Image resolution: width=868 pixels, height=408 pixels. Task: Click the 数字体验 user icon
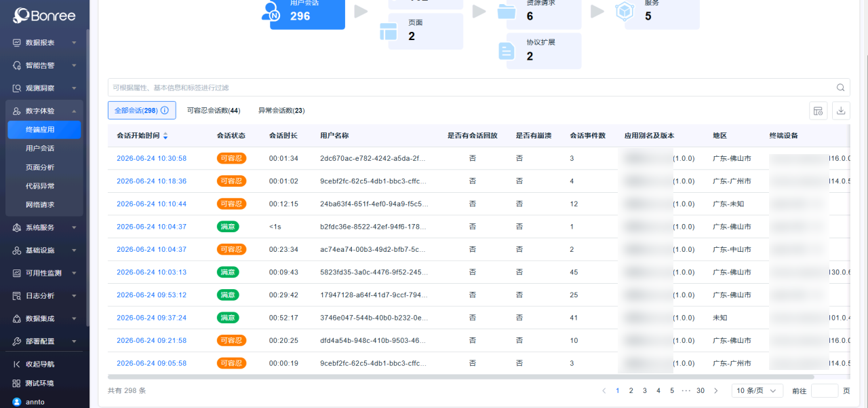(x=17, y=111)
